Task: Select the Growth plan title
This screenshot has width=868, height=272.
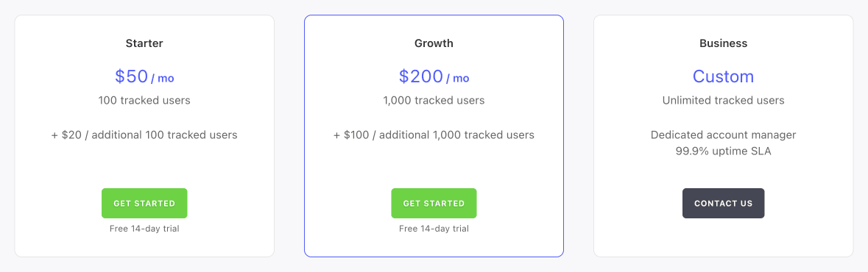Action: (x=434, y=43)
